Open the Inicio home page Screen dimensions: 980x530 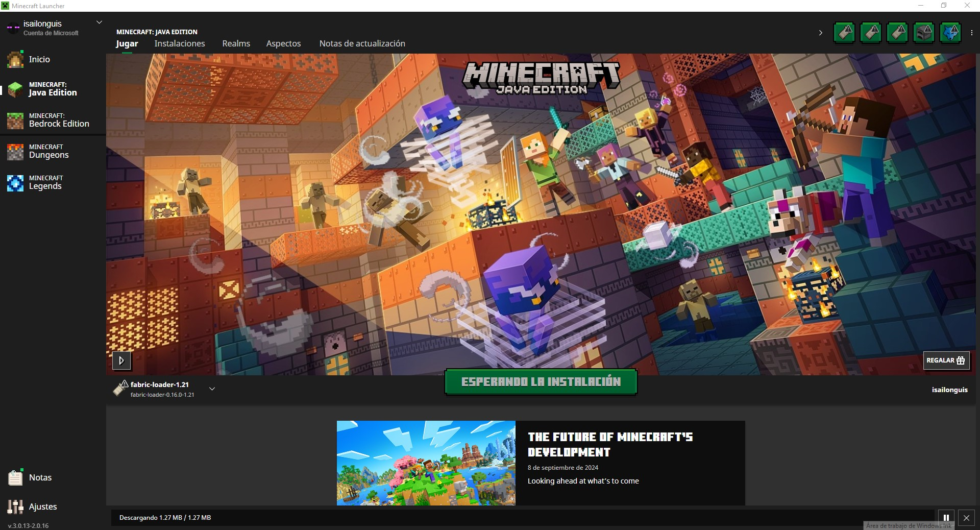click(53, 59)
